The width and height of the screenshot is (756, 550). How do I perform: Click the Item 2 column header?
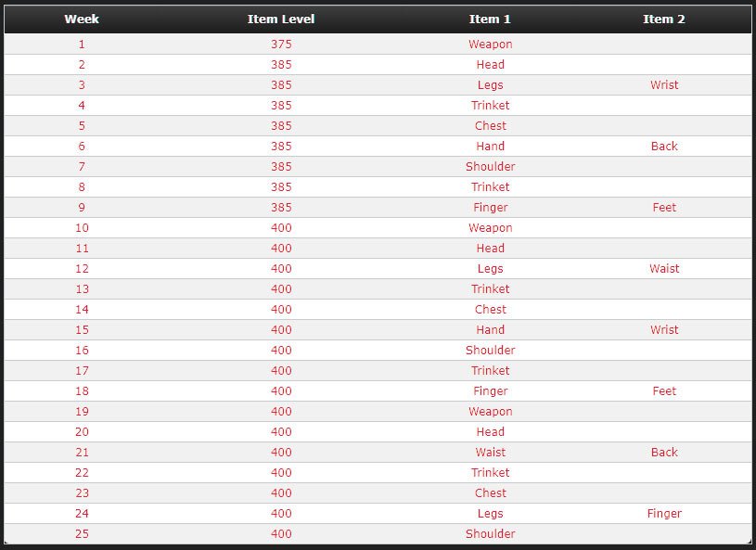[x=664, y=19]
